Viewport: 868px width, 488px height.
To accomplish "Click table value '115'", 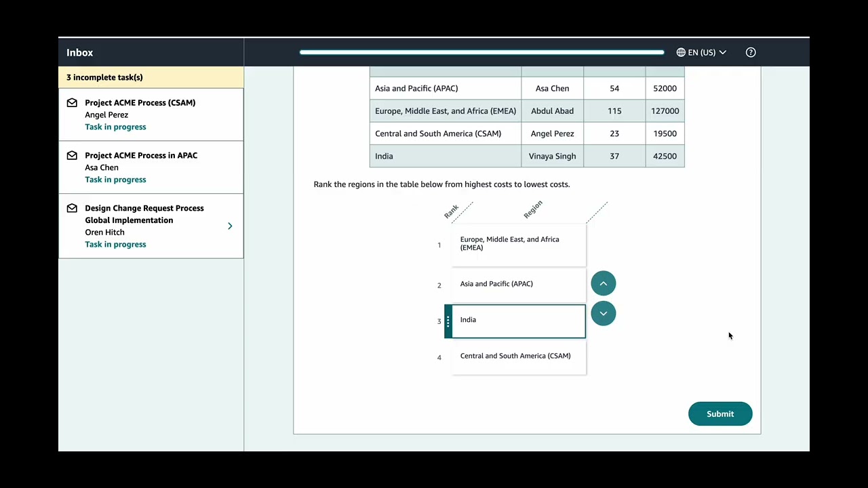I will 614,111.
